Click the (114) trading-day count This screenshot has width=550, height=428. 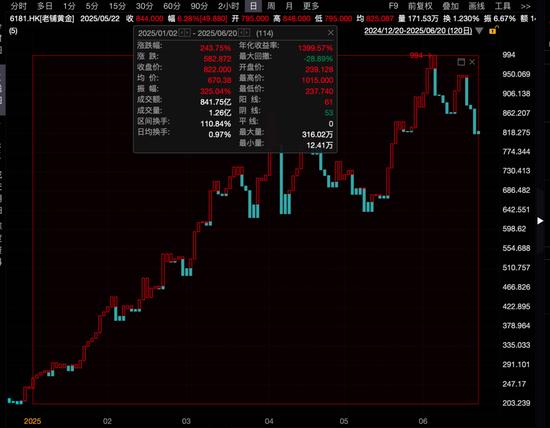coord(264,33)
